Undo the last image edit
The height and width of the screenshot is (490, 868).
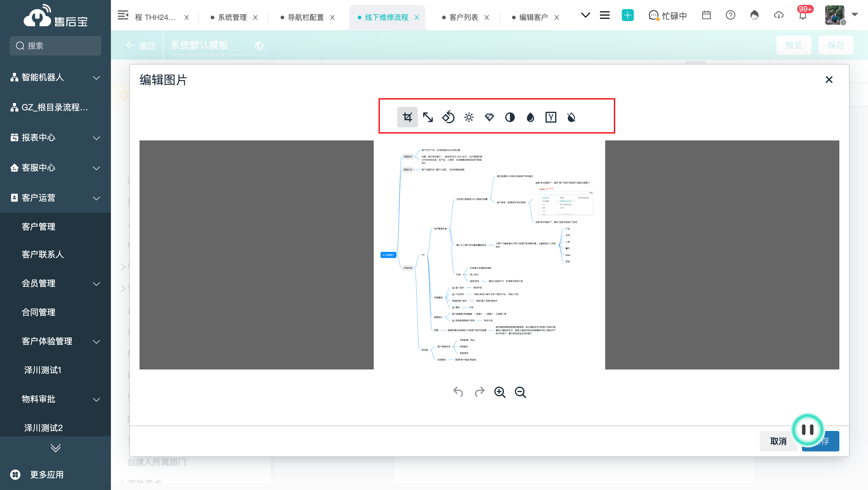(x=458, y=392)
